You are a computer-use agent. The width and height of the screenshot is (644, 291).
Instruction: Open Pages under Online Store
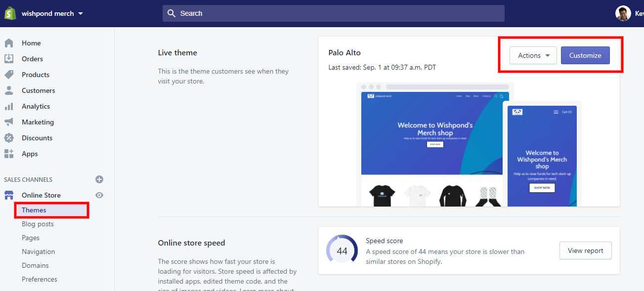pos(31,238)
